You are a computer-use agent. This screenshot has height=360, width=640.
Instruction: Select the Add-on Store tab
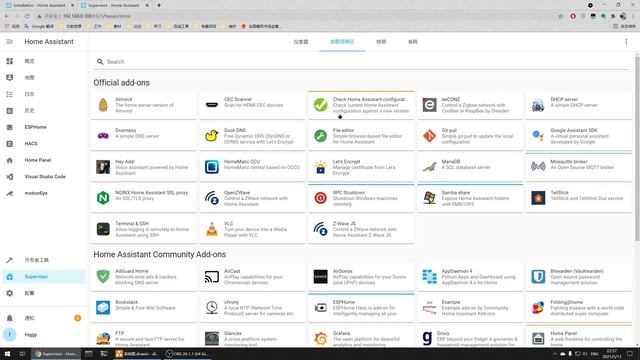(342, 42)
